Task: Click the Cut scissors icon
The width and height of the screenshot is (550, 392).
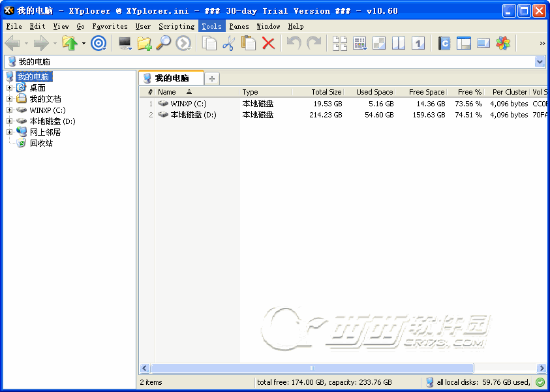Action: (x=229, y=44)
